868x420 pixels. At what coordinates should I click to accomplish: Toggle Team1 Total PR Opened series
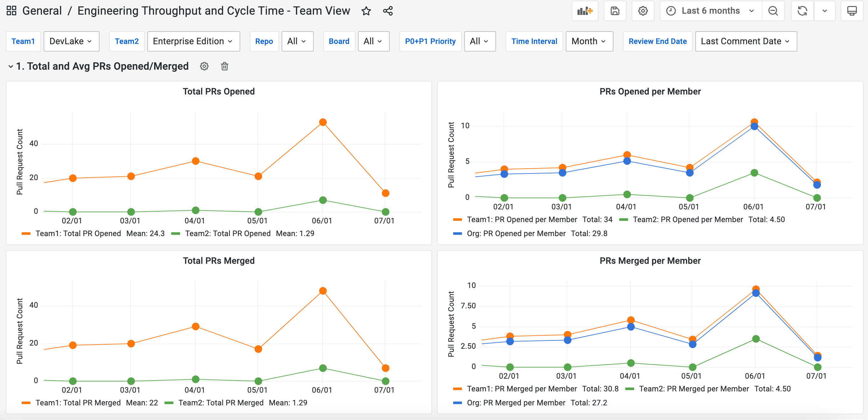tap(78, 233)
